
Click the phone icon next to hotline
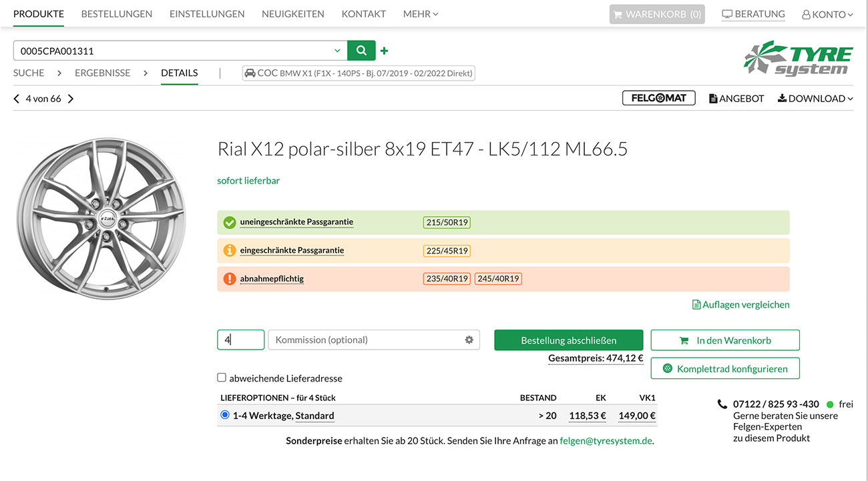[x=722, y=404]
